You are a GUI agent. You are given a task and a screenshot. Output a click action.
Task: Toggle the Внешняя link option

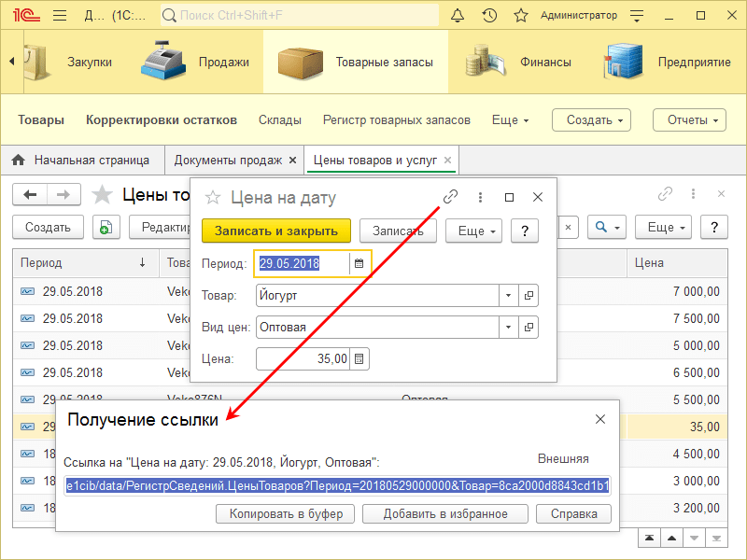coord(563,458)
